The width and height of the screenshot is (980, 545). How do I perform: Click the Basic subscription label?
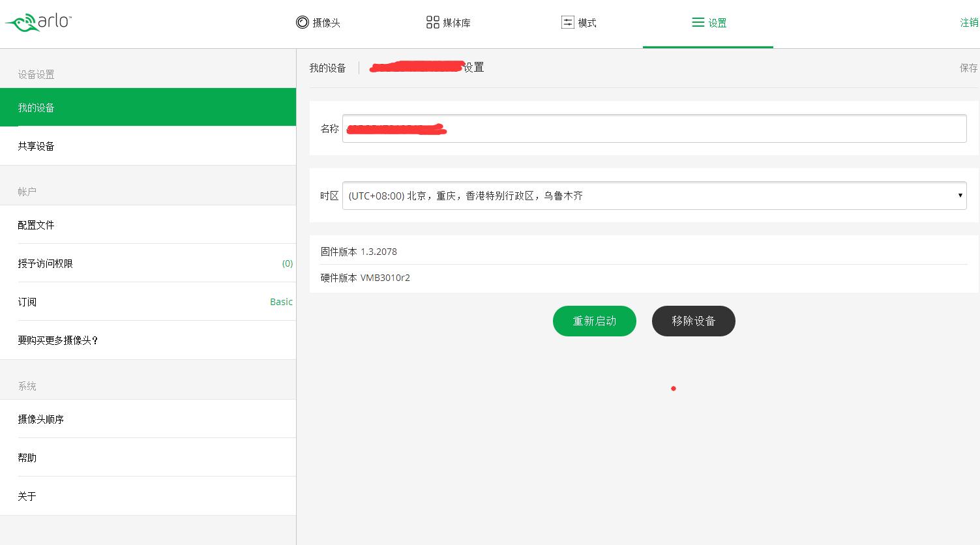pyautogui.click(x=281, y=301)
